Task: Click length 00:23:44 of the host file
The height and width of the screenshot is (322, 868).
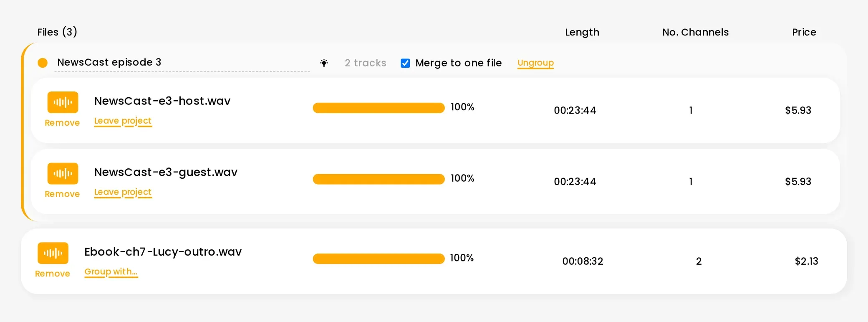Action: [x=575, y=111]
